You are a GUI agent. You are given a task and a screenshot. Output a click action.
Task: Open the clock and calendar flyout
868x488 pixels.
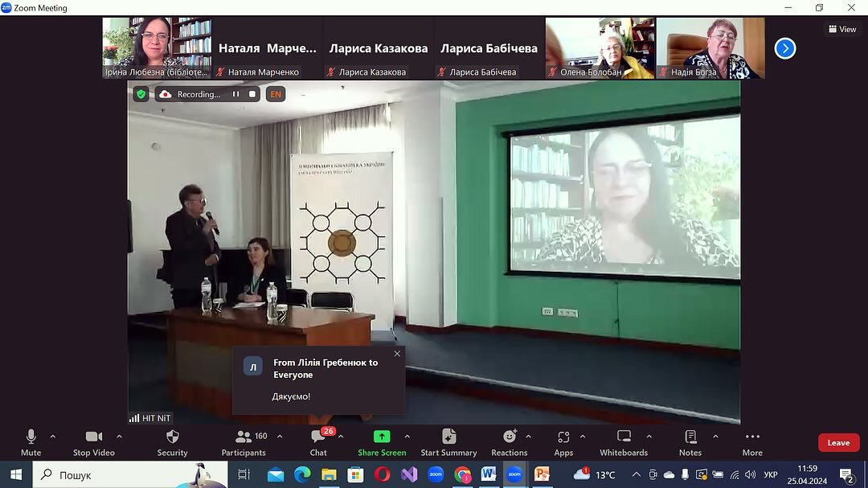coord(807,474)
